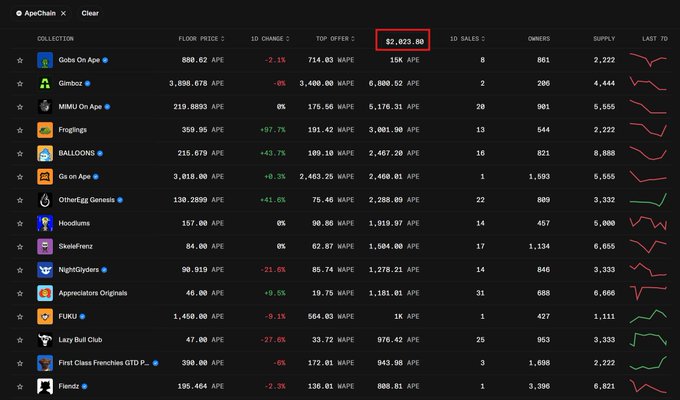Remove the ApeChain filter chip
The width and height of the screenshot is (680, 400).
click(63, 13)
